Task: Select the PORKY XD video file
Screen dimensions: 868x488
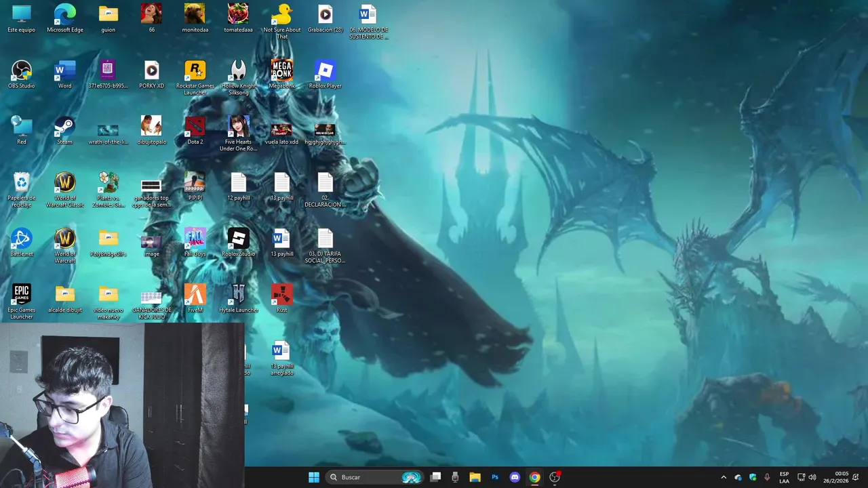Action: coord(151,75)
